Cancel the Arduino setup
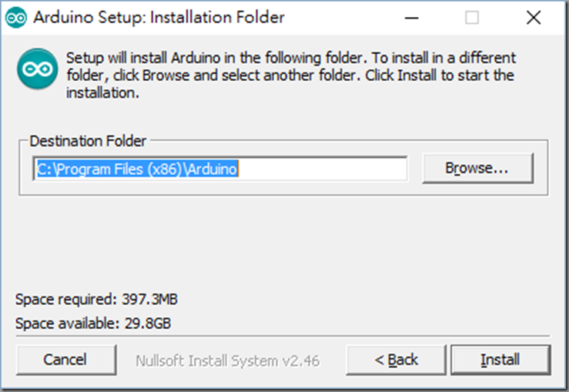 (66, 360)
